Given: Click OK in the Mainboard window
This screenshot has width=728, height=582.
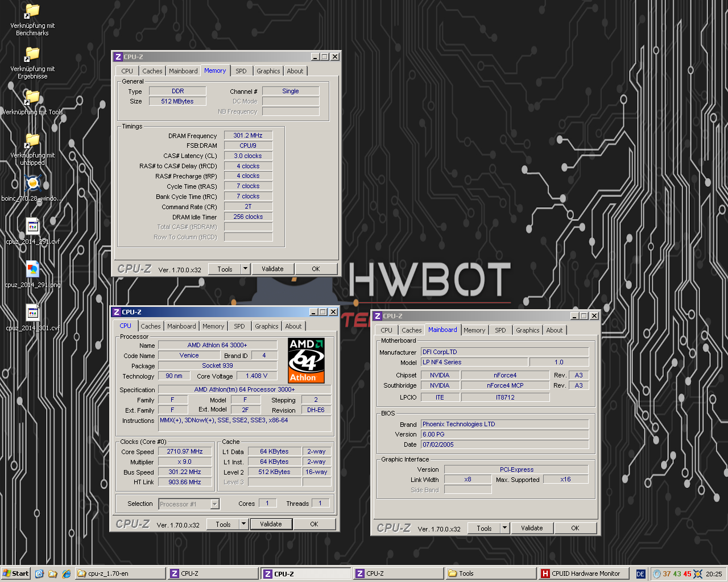Looking at the screenshot, I should pos(575,528).
